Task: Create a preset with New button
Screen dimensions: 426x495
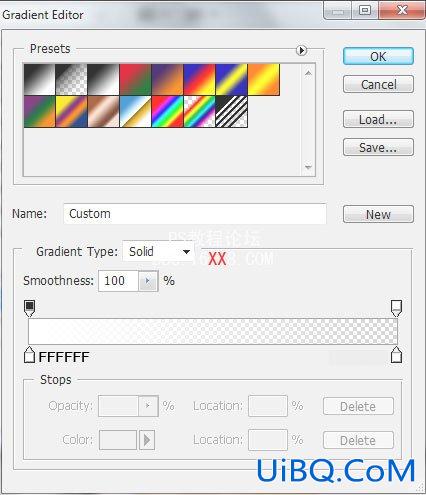Action: click(x=378, y=214)
